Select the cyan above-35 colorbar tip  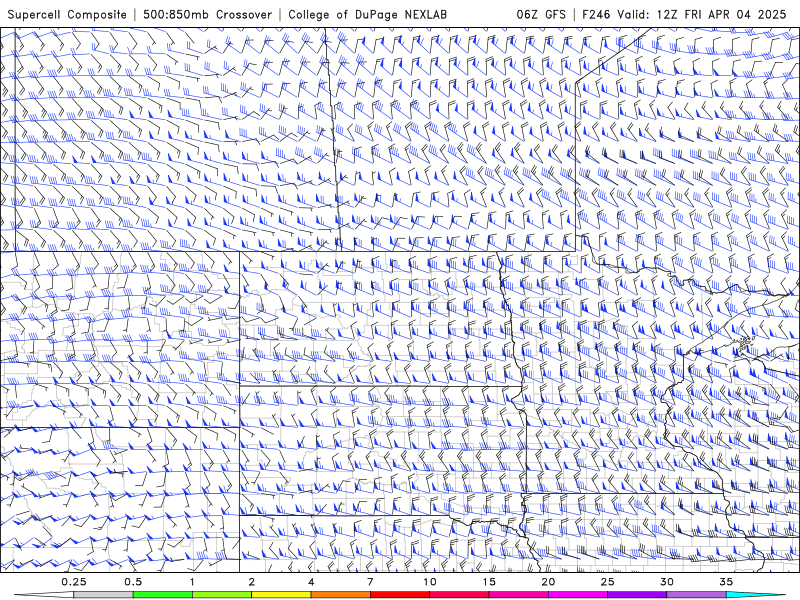click(x=755, y=595)
